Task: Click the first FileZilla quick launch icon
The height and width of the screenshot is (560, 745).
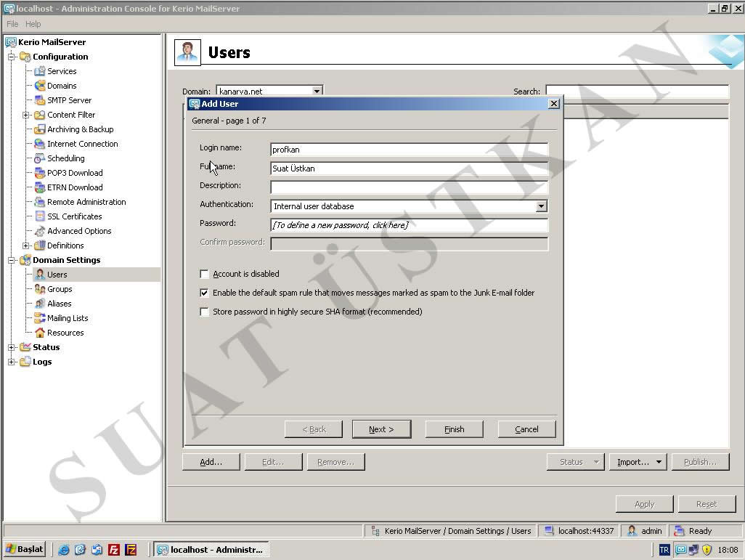Action: coord(114,550)
